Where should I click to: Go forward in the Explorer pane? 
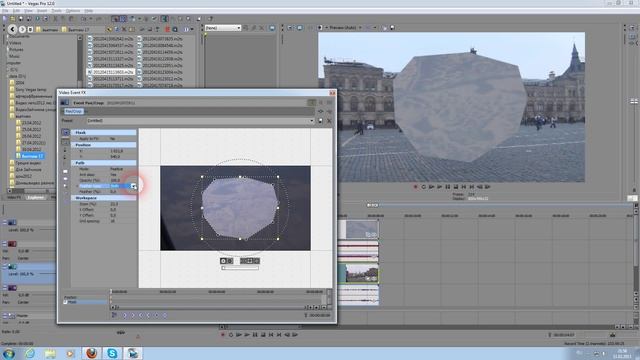pyautogui.click(x=22, y=29)
